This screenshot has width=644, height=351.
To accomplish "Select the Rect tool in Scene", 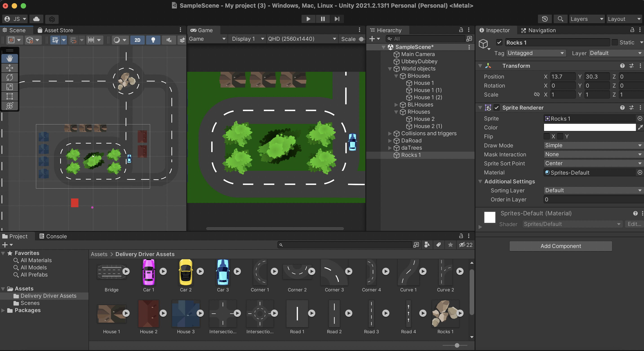I will pyautogui.click(x=9, y=96).
